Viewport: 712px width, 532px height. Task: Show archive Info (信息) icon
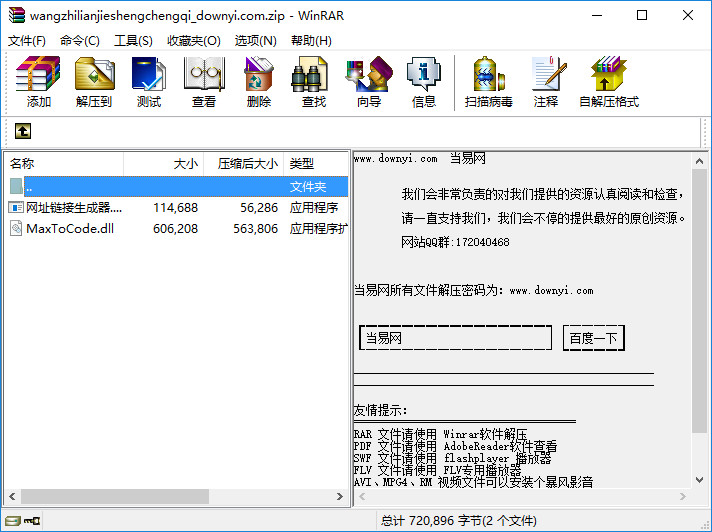[x=424, y=82]
